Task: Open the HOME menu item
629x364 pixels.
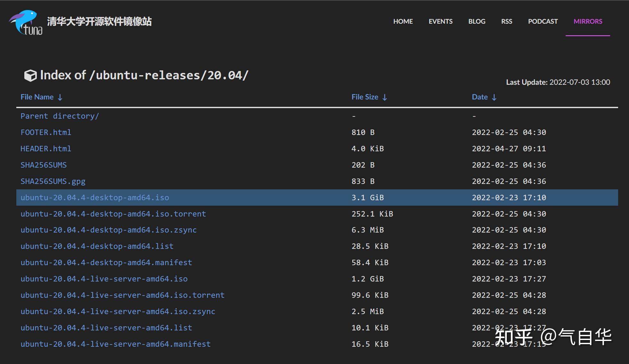Action: [403, 21]
